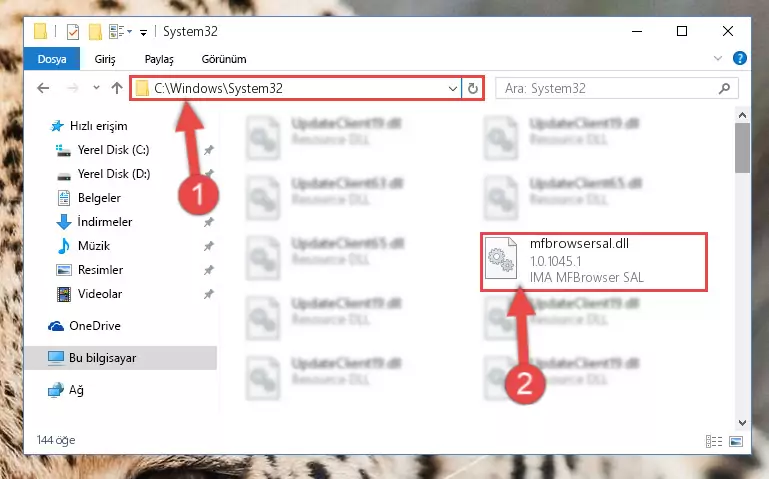Image resolution: width=769 pixels, height=479 pixels.
Task: Refresh the System32 folder view
Action: tap(472, 88)
